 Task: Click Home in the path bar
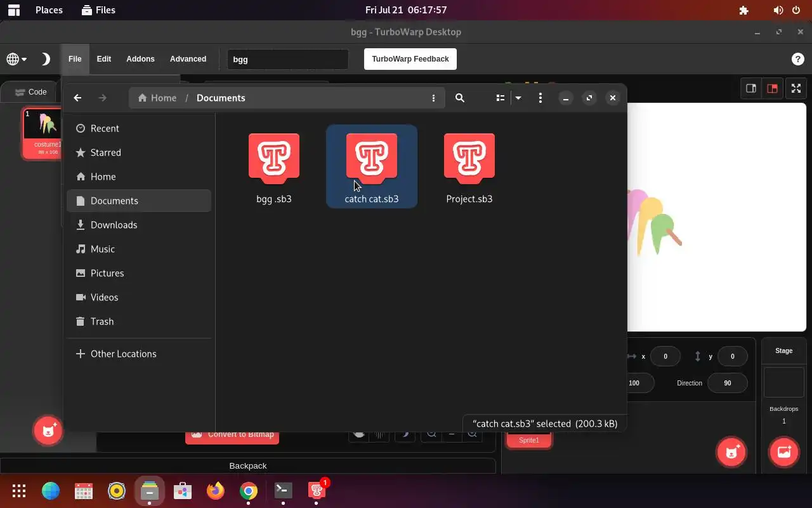tap(157, 98)
